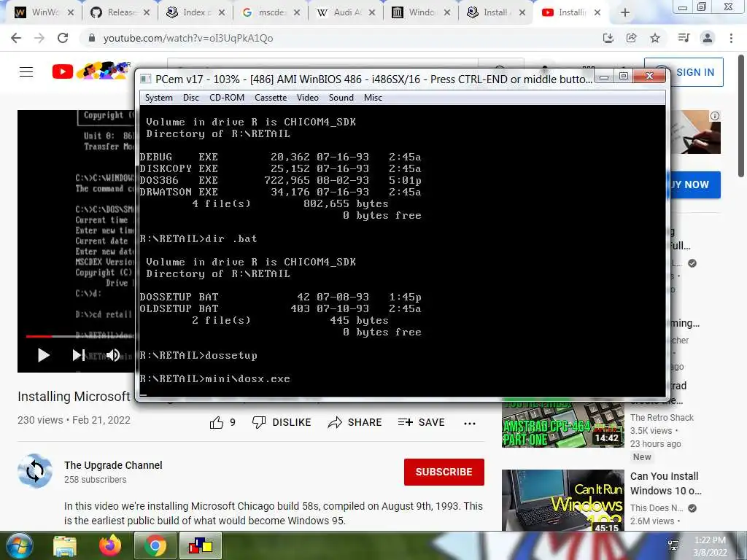Image resolution: width=747 pixels, height=560 pixels.
Task: Open File Explorer from taskbar
Action: [65, 546]
